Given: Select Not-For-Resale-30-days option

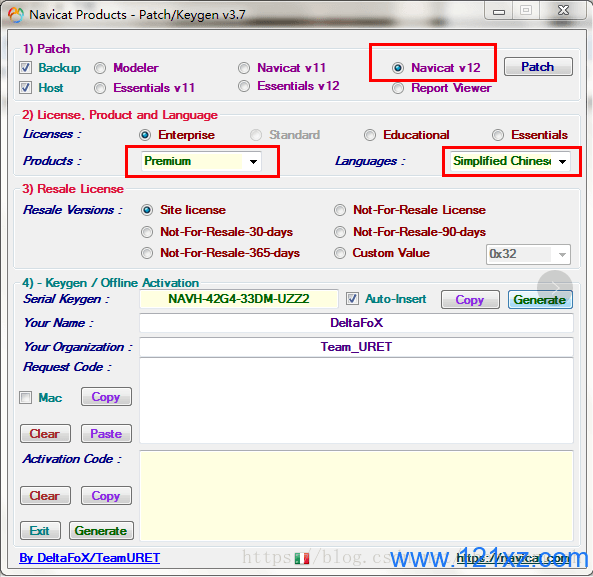Looking at the screenshot, I should (147, 232).
